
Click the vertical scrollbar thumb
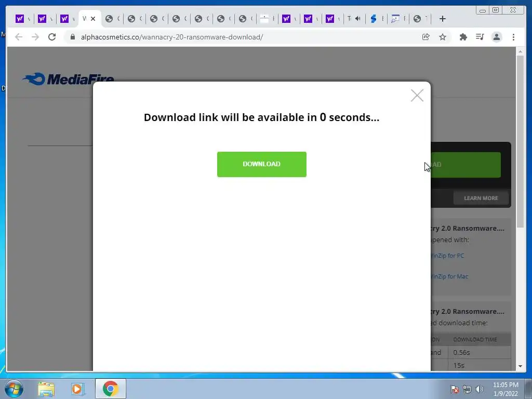click(521, 141)
